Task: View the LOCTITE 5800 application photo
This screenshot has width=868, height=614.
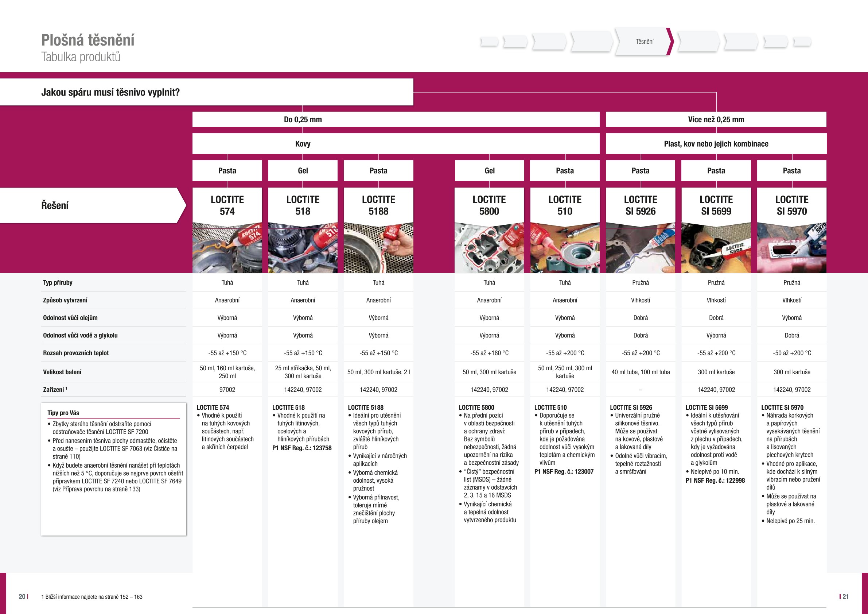Action: (x=489, y=248)
